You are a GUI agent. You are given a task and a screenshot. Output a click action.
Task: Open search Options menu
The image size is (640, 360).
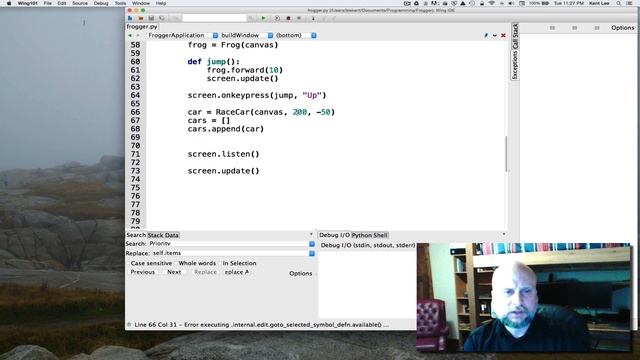[301, 273]
